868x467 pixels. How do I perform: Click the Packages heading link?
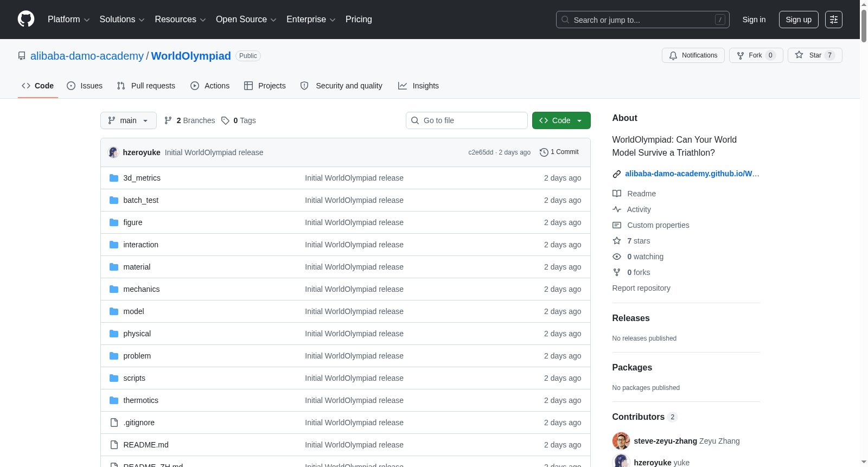pos(632,368)
